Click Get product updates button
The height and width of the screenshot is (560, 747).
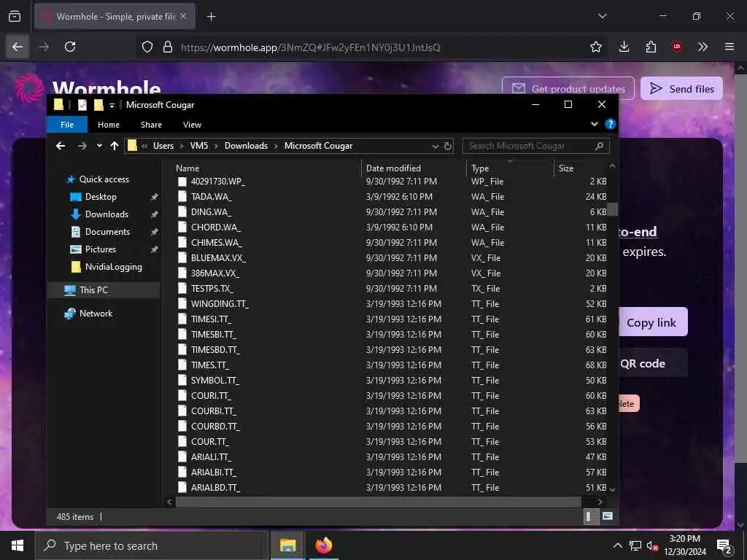568,88
